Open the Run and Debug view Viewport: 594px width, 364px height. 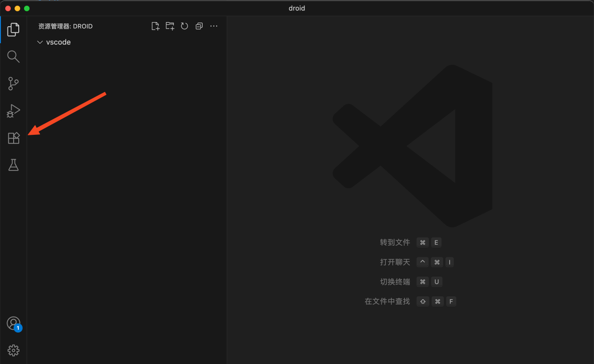[13, 111]
